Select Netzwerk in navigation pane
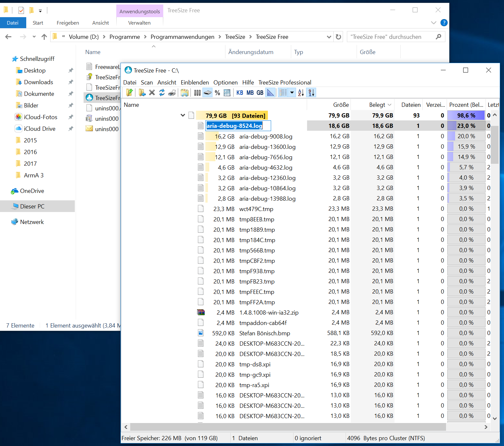Viewport: 504px width, 446px height. tap(32, 222)
